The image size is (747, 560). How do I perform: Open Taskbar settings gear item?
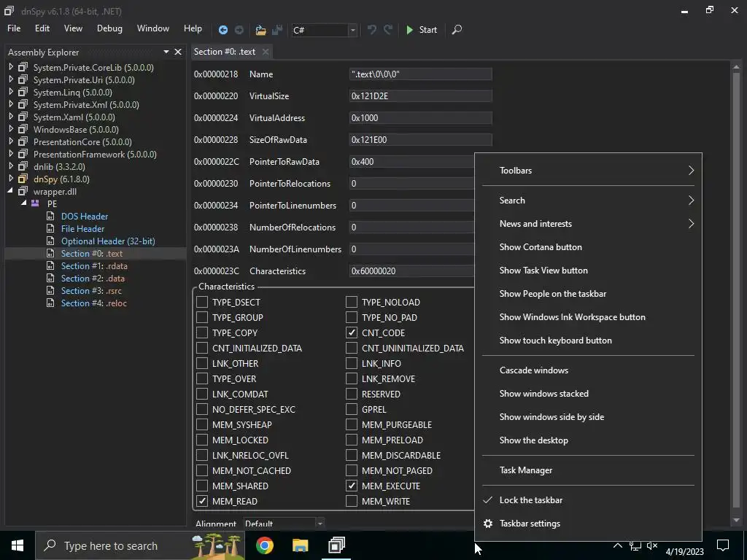tap(588, 524)
